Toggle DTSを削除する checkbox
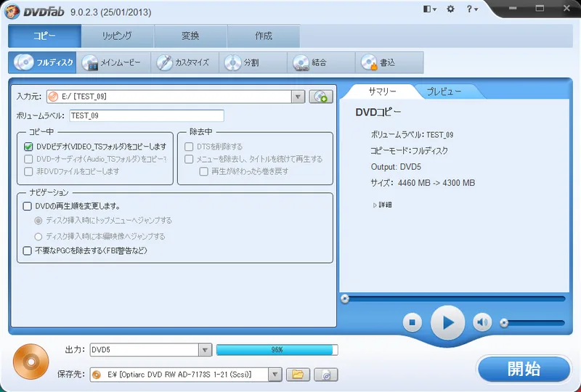The image size is (581, 392). [x=189, y=147]
